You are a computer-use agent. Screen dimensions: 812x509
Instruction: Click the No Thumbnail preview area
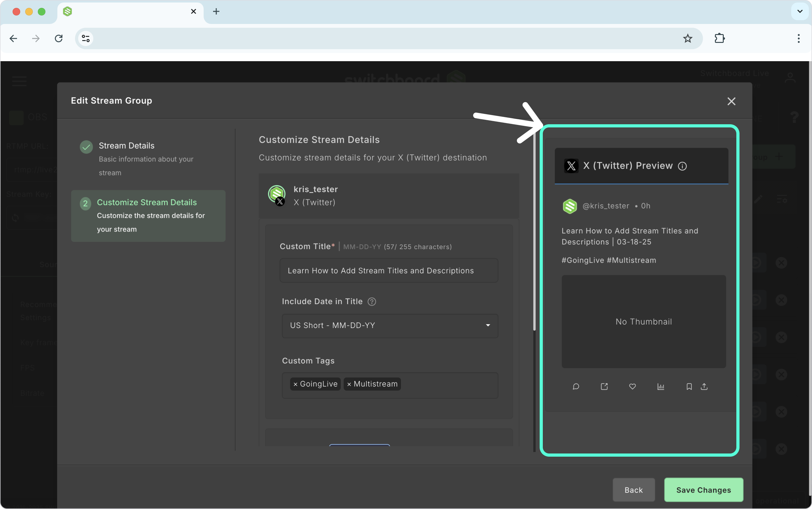pos(643,321)
